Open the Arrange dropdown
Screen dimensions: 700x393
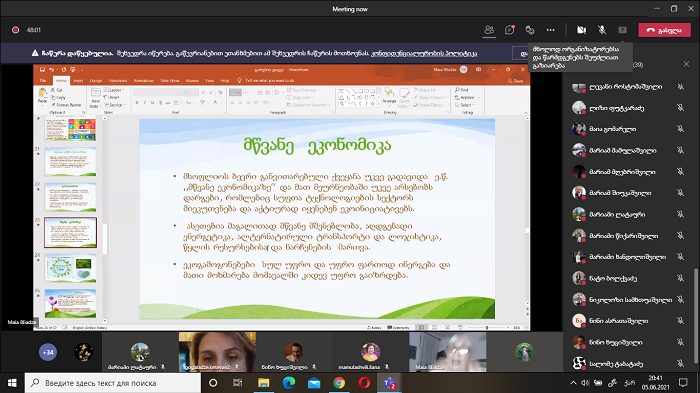pyautogui.click(x=389, y=96)
